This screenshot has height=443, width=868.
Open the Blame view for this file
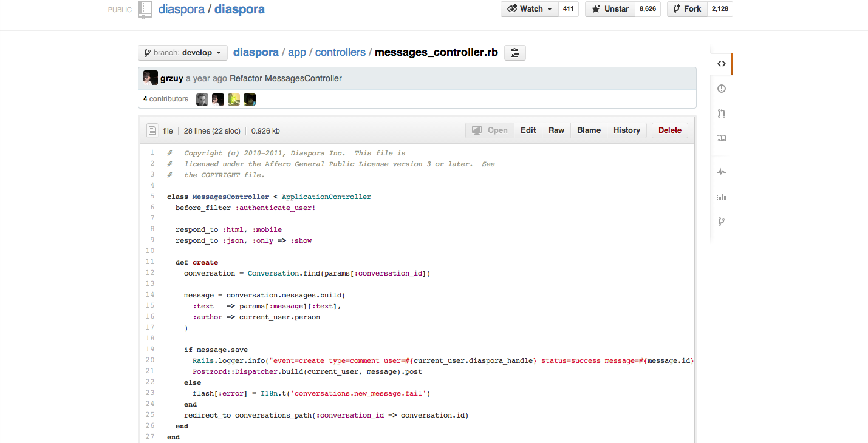588,130
